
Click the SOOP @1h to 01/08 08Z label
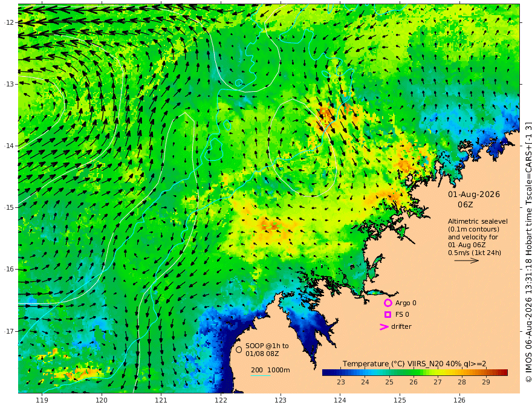pos(267,349)
